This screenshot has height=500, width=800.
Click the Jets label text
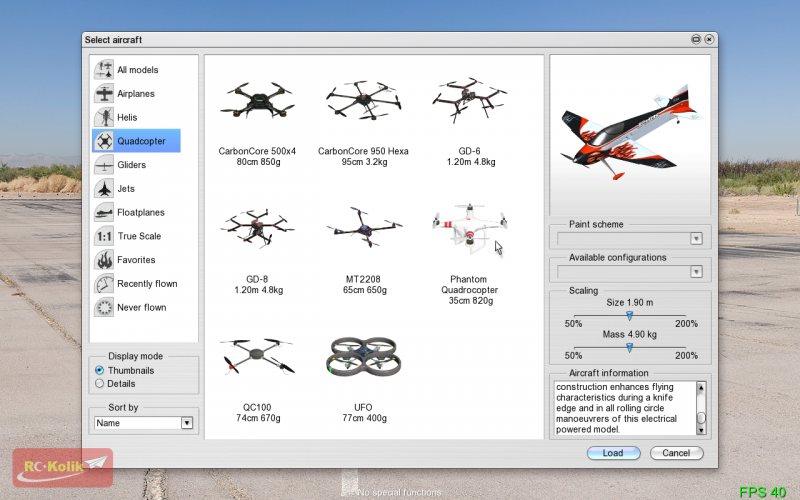click(x=126, y=189)
